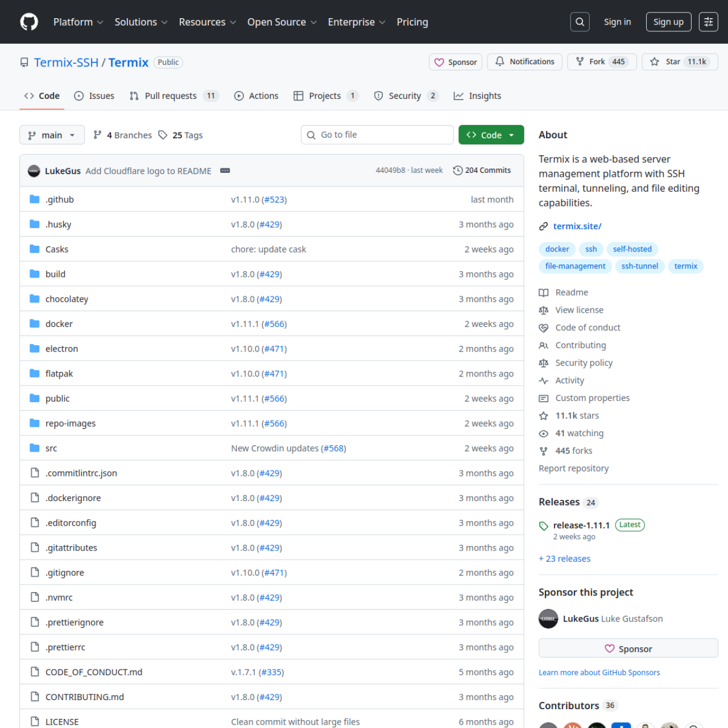Click the GitHub logo in top navigation

[28, 22]
